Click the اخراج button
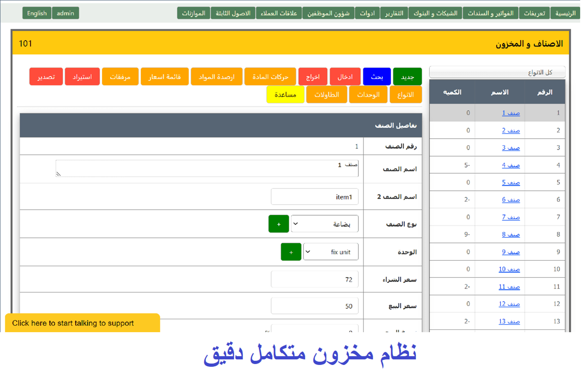588x376 pixels. point(313,77)
